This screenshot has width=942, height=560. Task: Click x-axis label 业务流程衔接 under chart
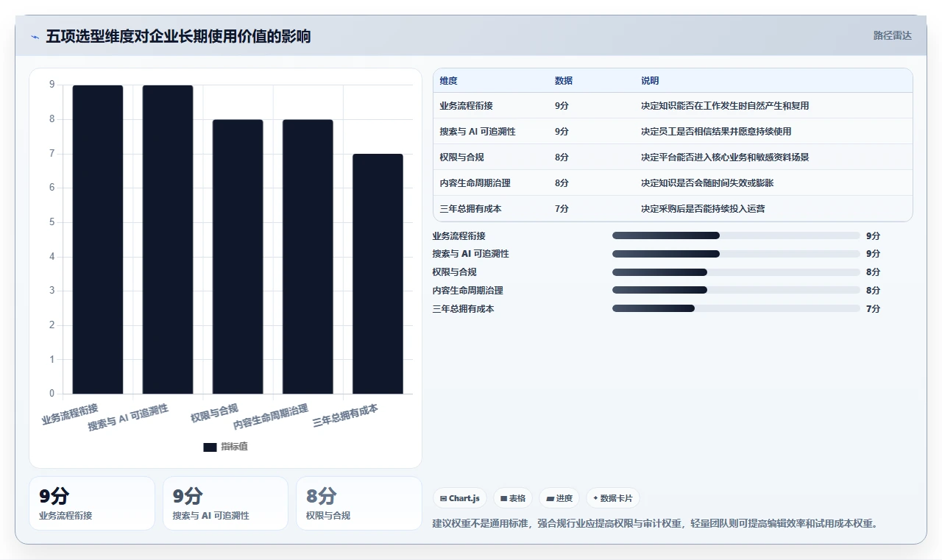tap(70, 414)
